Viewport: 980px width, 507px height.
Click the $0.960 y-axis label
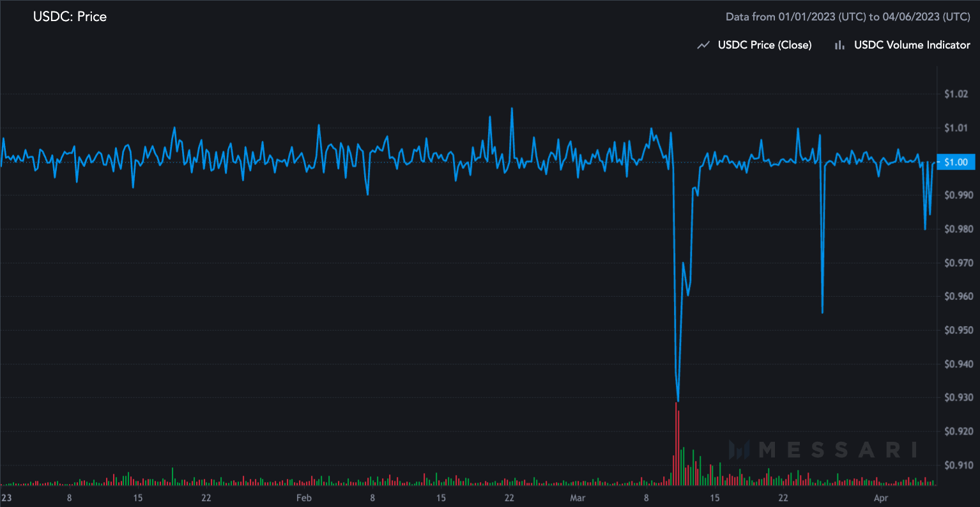958,297
